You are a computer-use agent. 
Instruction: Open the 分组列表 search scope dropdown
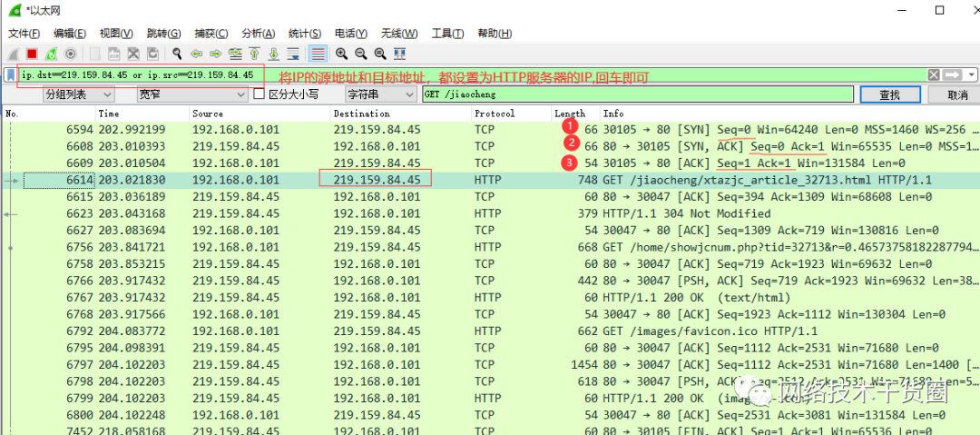[79, 94]
